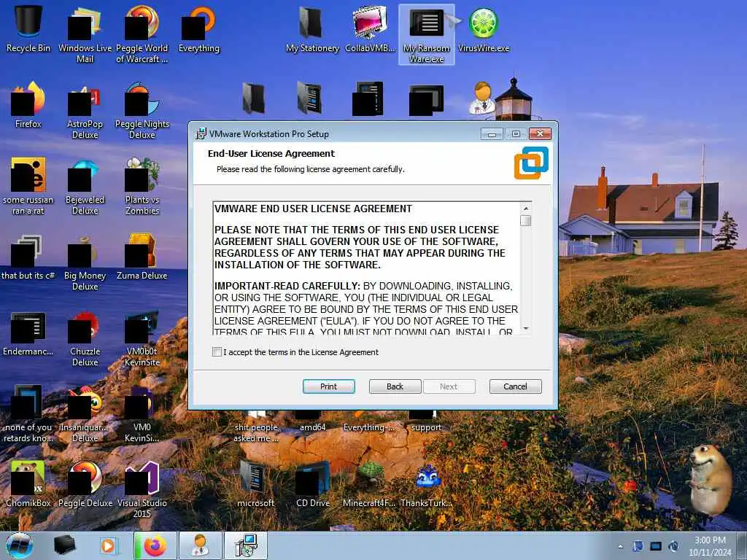Image resolution: width=747 pixels, height=560 pixels.
Task: Switch to Firefox on the taskbar
Action: (x=155, y=545)
